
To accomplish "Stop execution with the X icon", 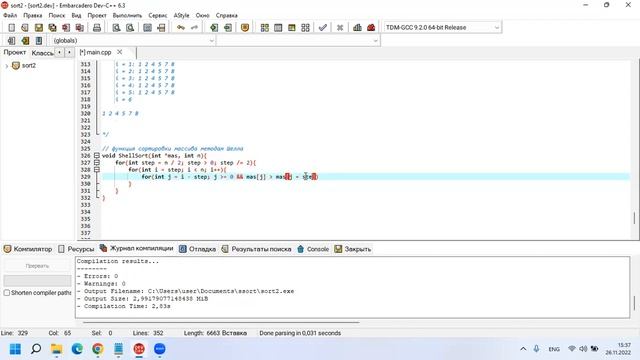I will pos(340,27).
